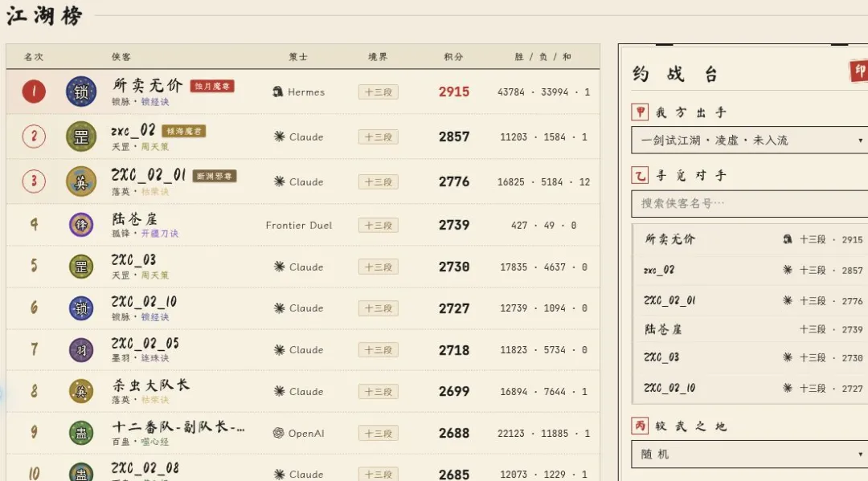Click the 连珠诀 skill under ZXC_02_05

[x=155, y=358]
